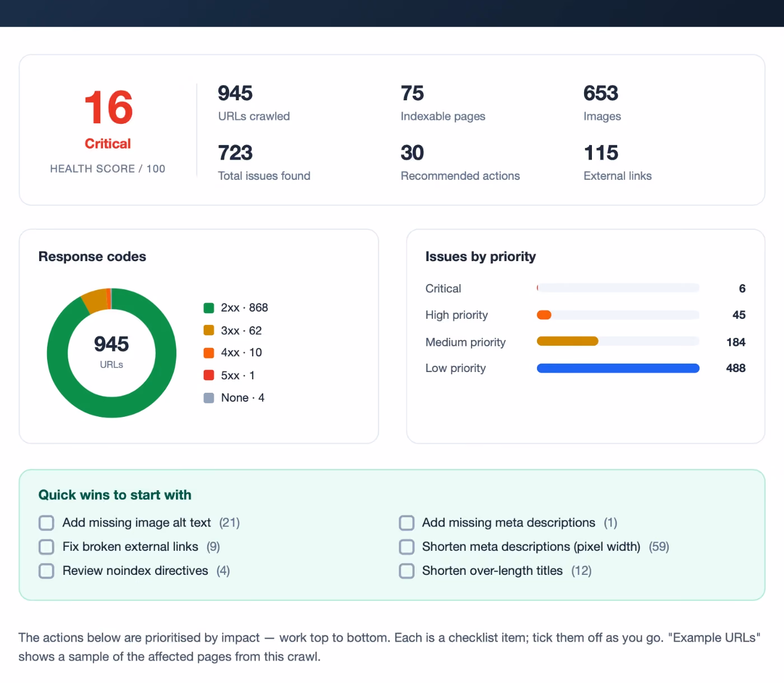Click the 115 External links stat
784x683 pixels.
click(618, 163)
